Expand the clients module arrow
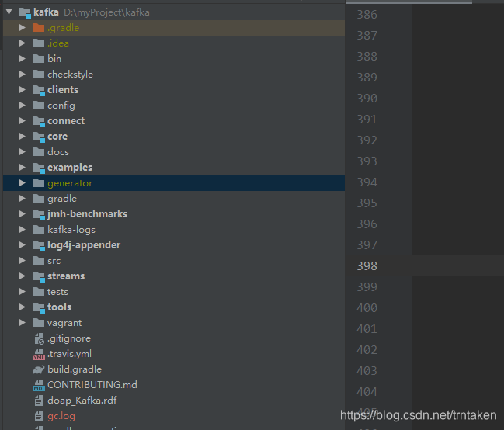504x430 pixels. tap(23, 90)
